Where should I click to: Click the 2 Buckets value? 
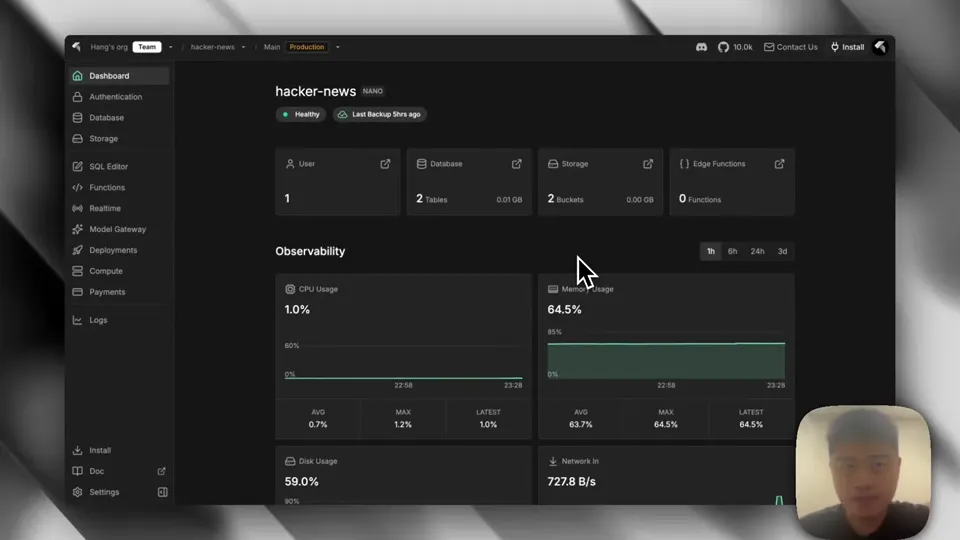pos(566,199)
